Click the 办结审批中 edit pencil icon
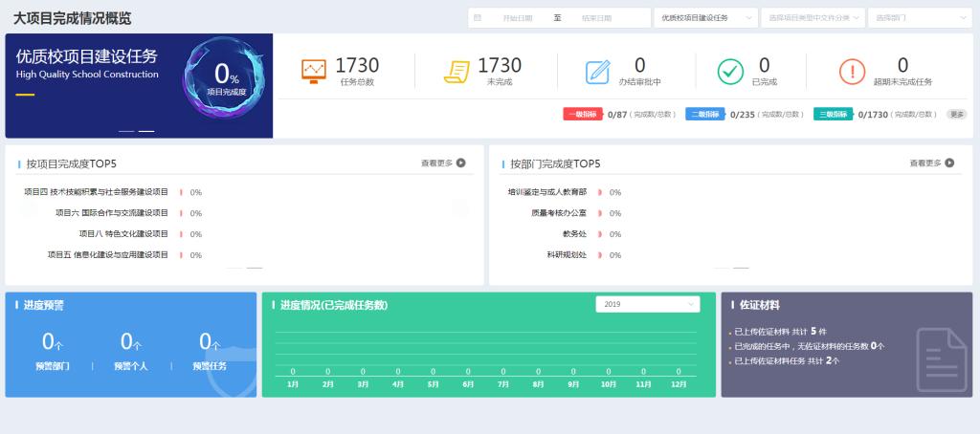Viewport: 980px width, 434px height. [597, 72]
